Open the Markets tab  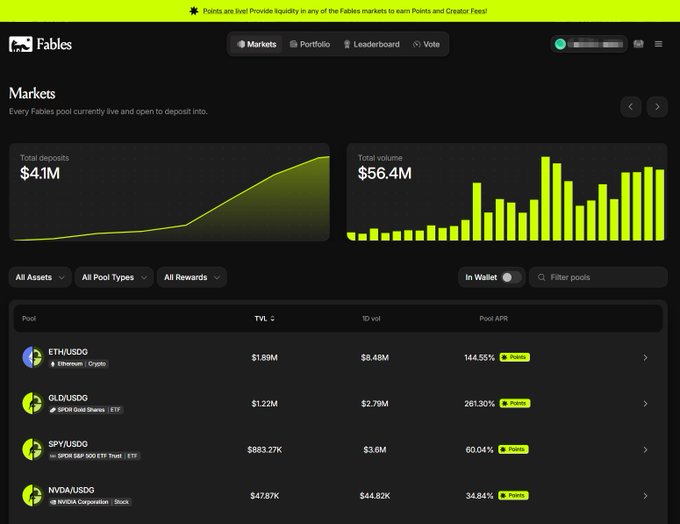(256, 44)
